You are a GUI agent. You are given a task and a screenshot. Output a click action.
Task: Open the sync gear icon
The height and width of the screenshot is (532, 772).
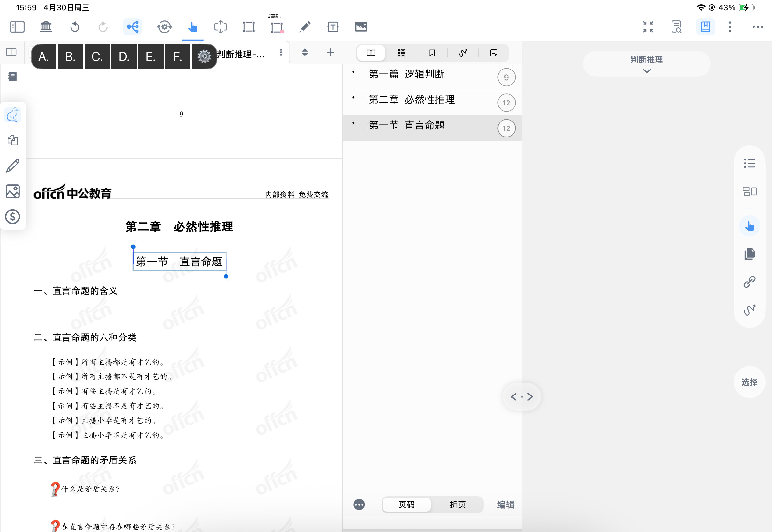point(164,27)
